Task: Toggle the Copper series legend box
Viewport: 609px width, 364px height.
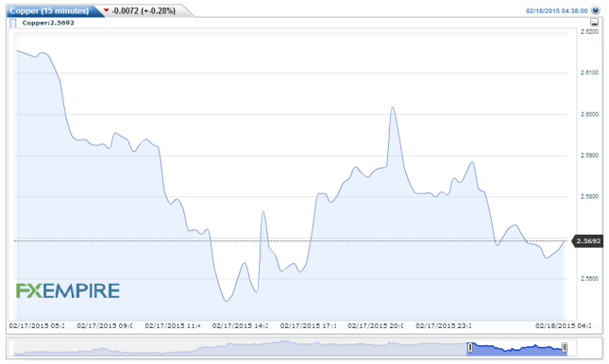Action: pyautogui.click(x=13, y=23)
